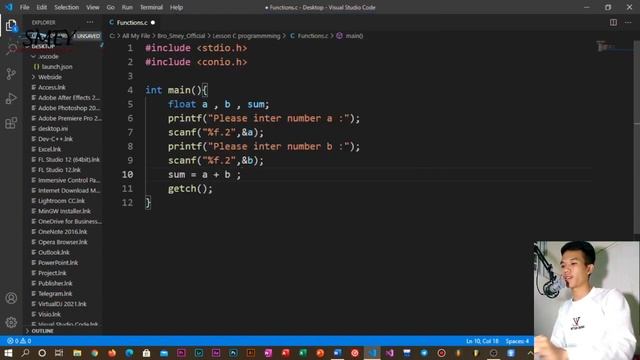
Task: Open launch.json in the explorer
Action: point(57,67)
